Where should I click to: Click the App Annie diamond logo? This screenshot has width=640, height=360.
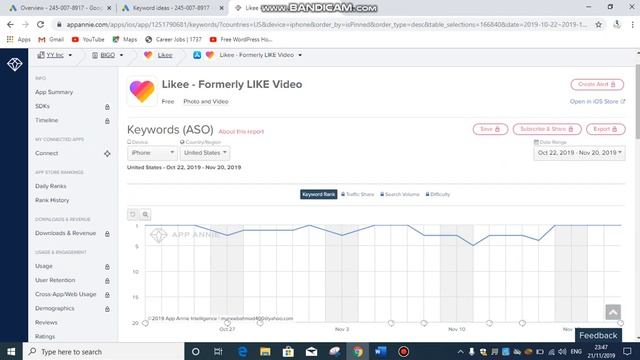[x=14, y=64]
